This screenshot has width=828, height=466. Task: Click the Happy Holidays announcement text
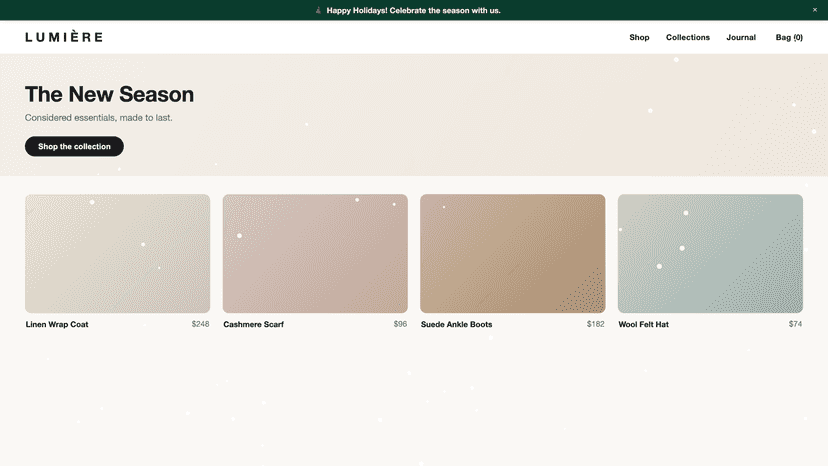pyautogui.click(x=413, y=11)
